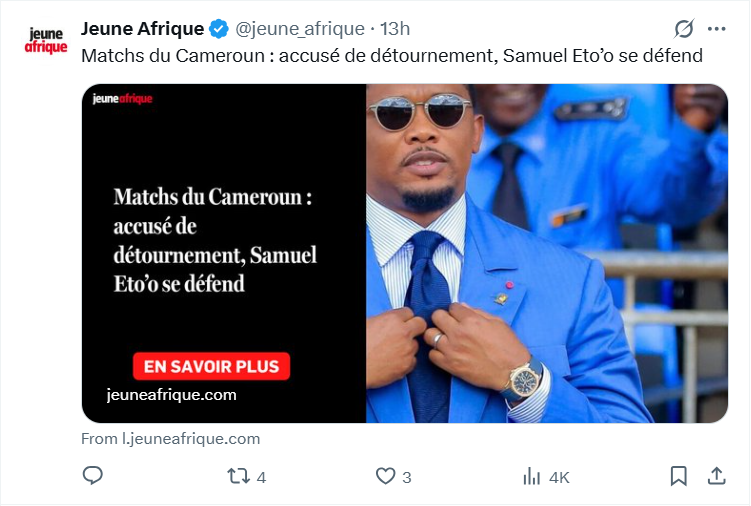View post analytics bar-chart icon
Image resolution: width=751 pixels, height=506 pixels.
(532, 476)
